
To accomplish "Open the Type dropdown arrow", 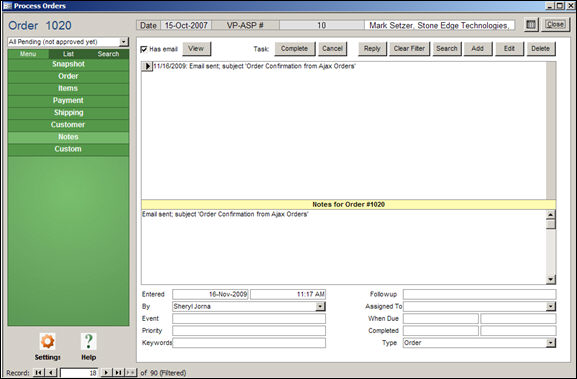I will (x=551, y=343).
